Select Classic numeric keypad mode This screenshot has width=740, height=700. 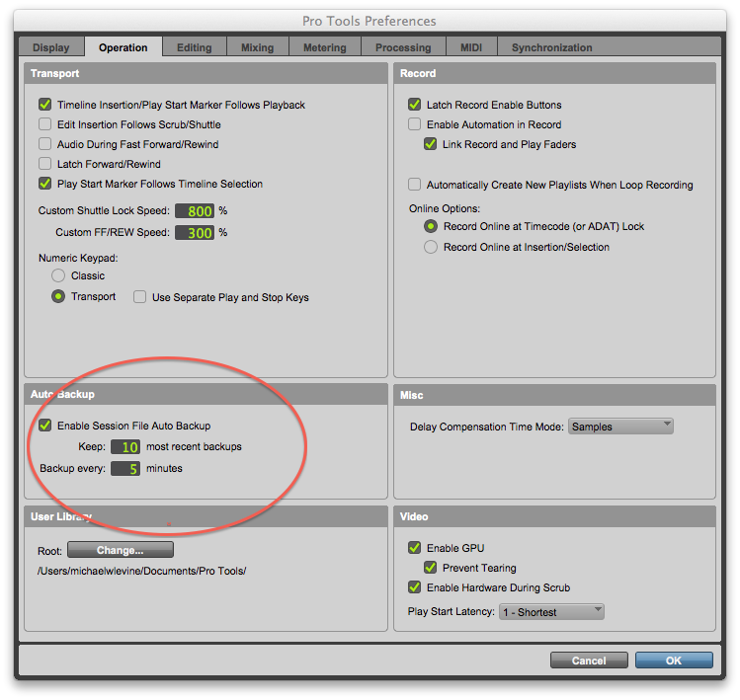[58, 275]
